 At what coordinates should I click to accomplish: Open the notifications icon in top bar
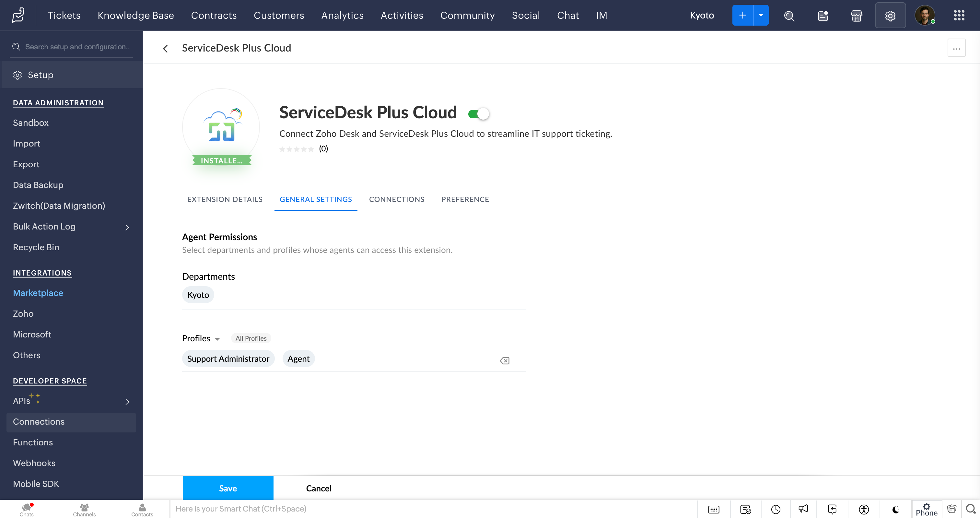pyautogui.click(x=823, y=16)
